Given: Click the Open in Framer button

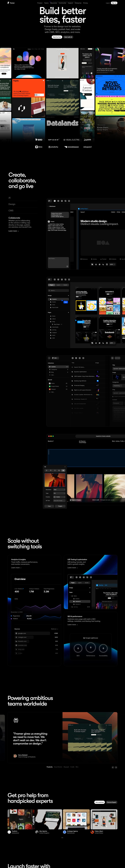Looking at the screenshot, I should [x=76, y=500].
